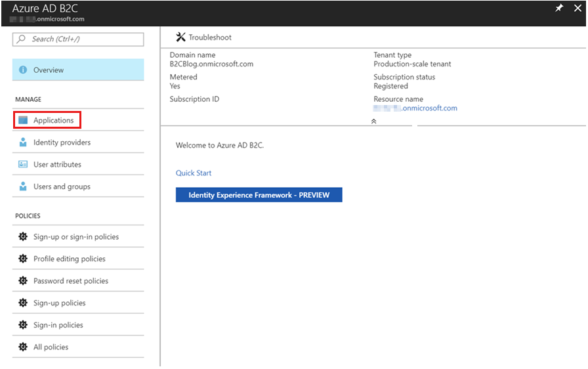
Task: Click the POLICIES section header
Action: [28, 216]
